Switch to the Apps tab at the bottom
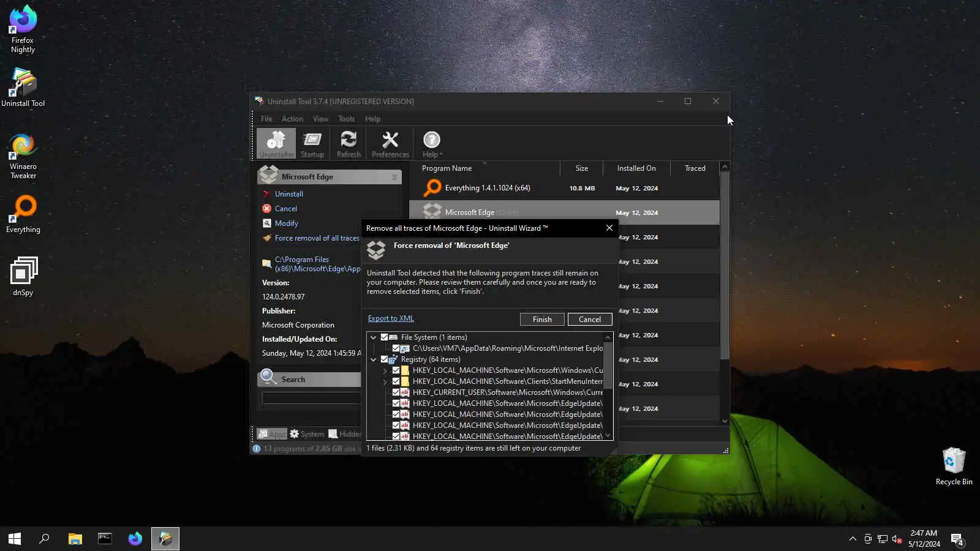Viewport: 980px width, 551px height. 272,433
